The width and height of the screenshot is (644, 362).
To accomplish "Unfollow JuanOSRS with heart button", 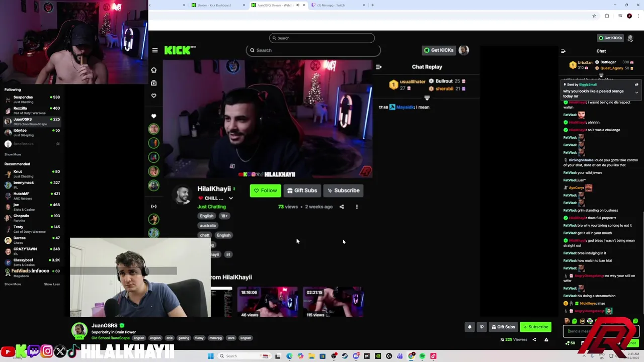I will [481, 327].
